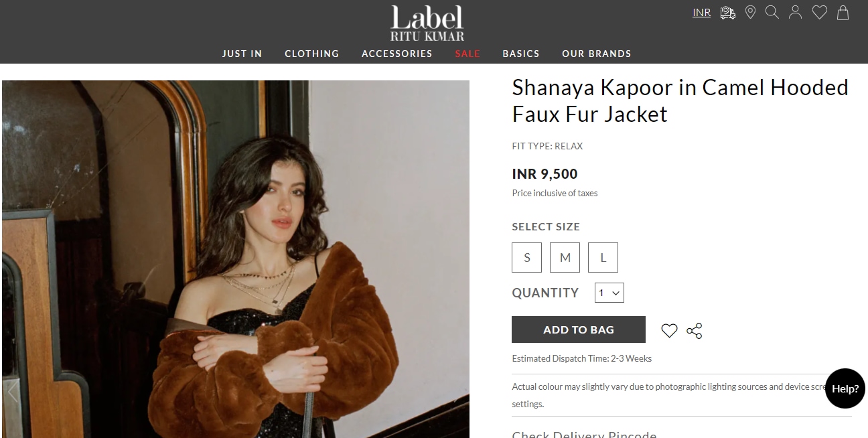Open the quantity dropdown
This screenshot has width=868, height=438.
tap(609, 293)
